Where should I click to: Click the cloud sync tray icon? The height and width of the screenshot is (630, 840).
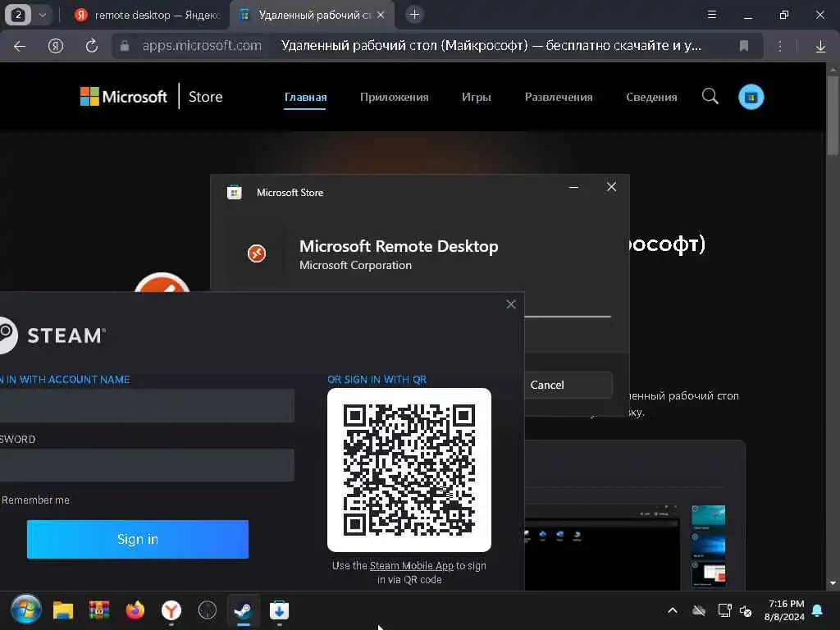point(699,610)
